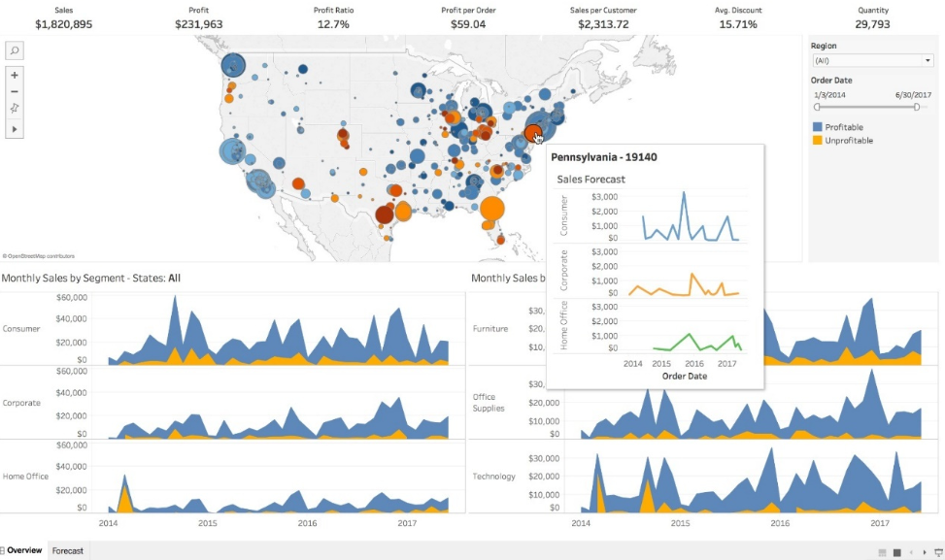Select the Overview sheet tab
This screenshot has width=945, height=560.
pos(23,551)
